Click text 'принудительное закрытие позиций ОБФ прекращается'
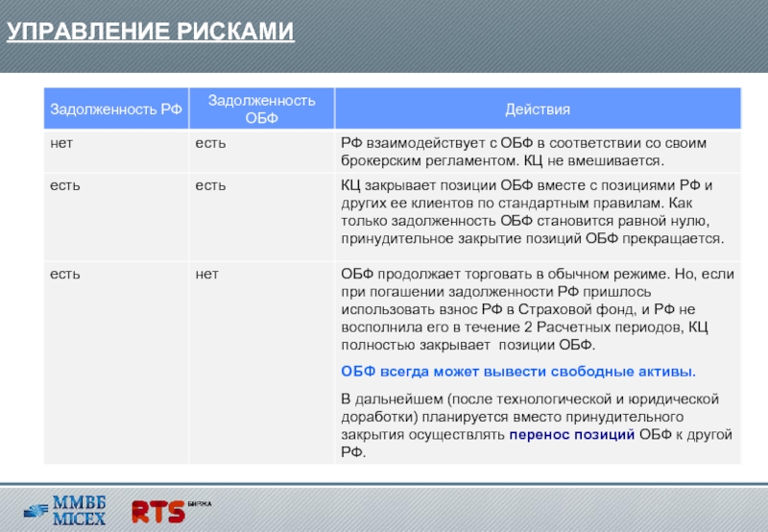This screenshot has width=768, height=532. pyautogui.click(x=533, y=238)
